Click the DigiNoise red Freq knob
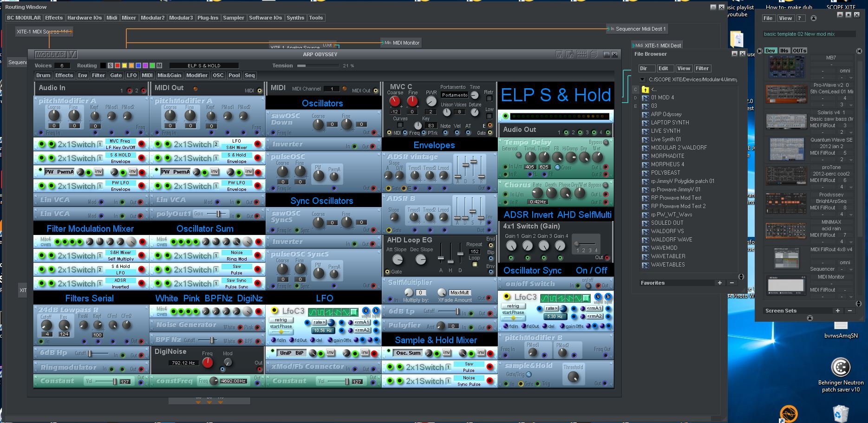 [207, 362]
